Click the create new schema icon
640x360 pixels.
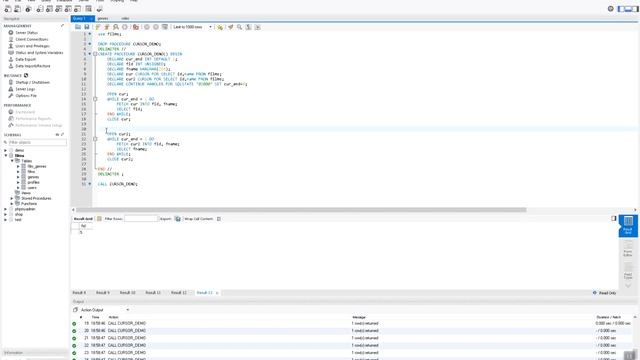[x=40, y=9]
